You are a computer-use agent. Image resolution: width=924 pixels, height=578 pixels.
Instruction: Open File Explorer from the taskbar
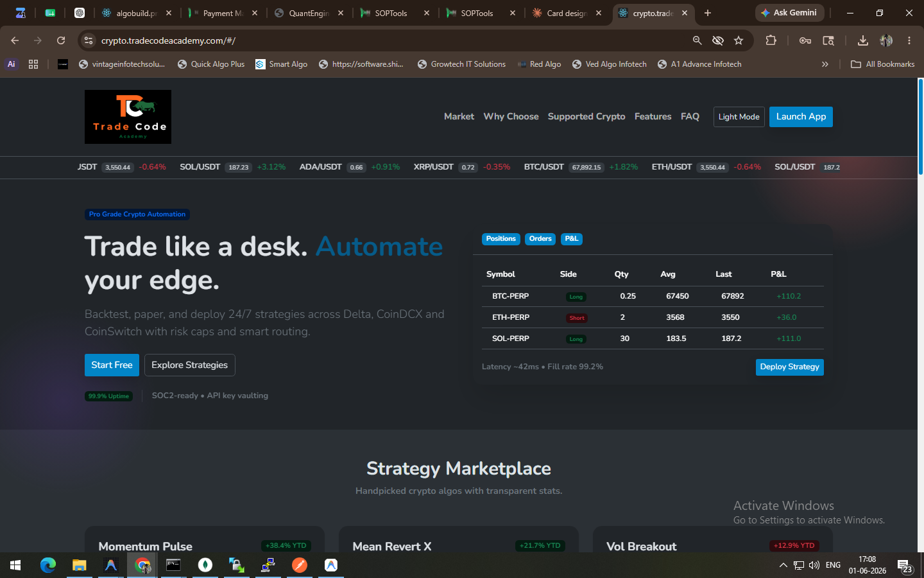[80, 565]
